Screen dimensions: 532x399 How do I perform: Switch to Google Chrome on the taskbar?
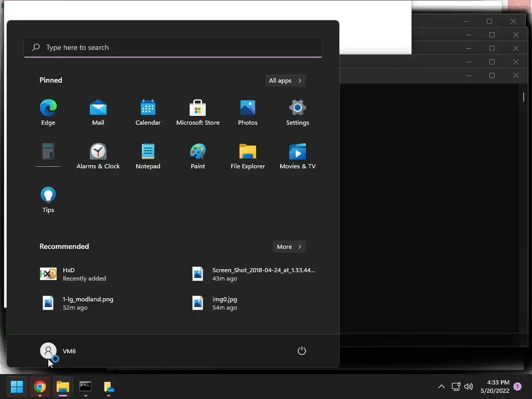tap(39, 387)
